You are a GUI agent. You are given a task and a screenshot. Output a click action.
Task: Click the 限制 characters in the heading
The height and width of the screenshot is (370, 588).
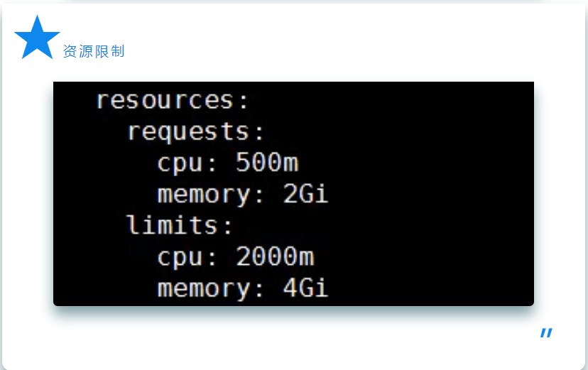(109, 51)
